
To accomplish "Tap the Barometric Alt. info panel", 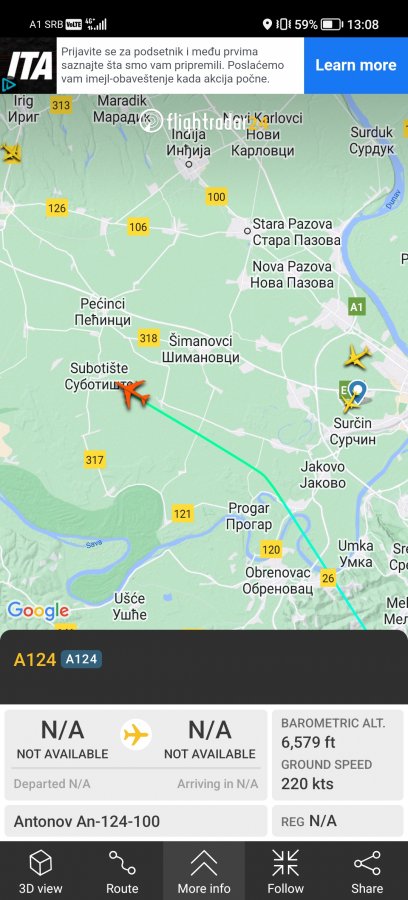I will [337, 755].
